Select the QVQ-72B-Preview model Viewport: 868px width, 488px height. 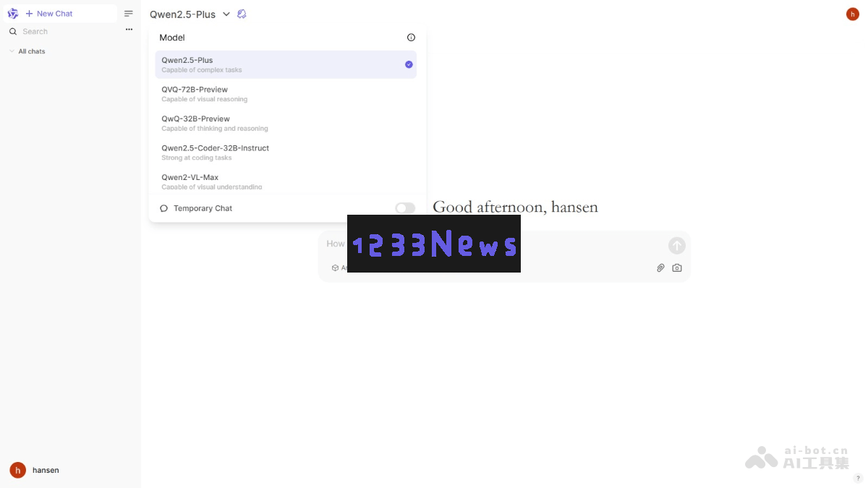click(x=286, y=94)
